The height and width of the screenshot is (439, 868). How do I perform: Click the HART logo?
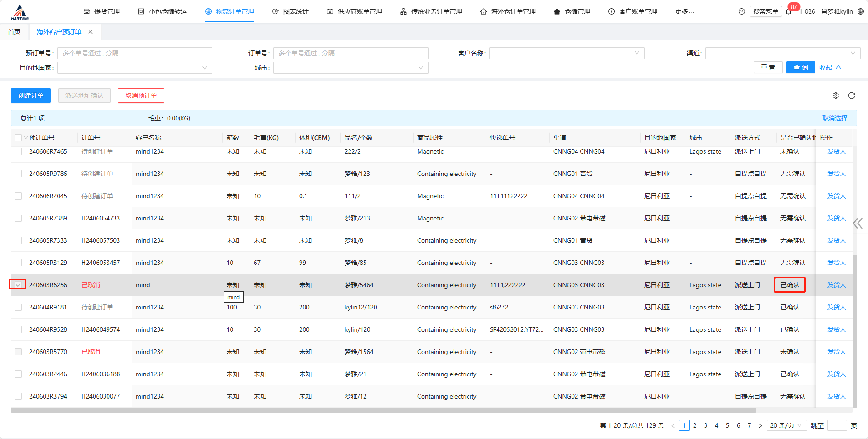[20, 12]
